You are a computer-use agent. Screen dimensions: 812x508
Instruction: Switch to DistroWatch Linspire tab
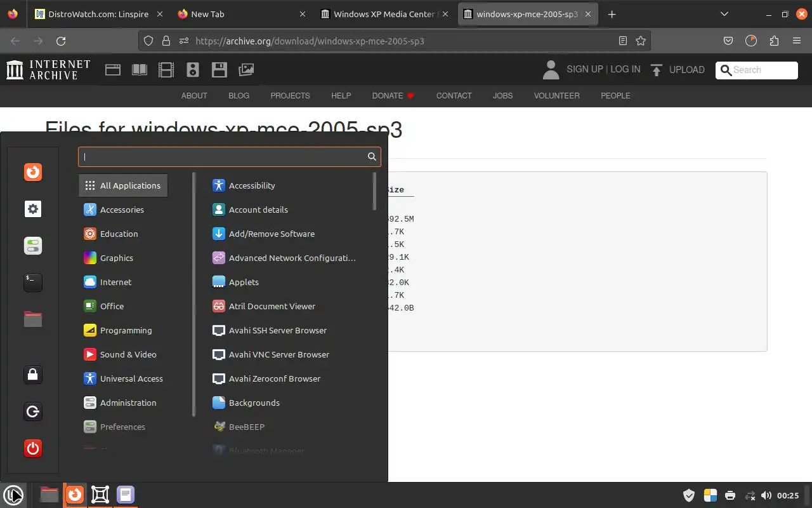pyautogui.click(x=98, y=14)
